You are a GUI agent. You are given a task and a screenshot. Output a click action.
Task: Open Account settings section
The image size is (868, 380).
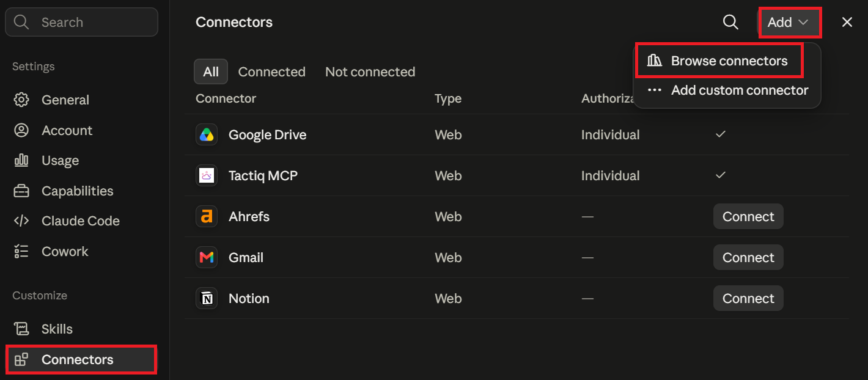pyautogui.click(x=67, y=130)
